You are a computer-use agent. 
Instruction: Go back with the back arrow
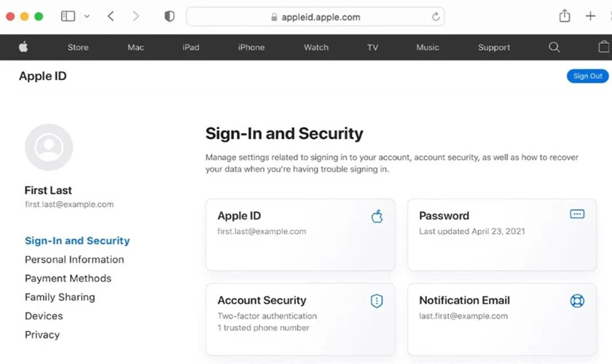coord(111,17)
